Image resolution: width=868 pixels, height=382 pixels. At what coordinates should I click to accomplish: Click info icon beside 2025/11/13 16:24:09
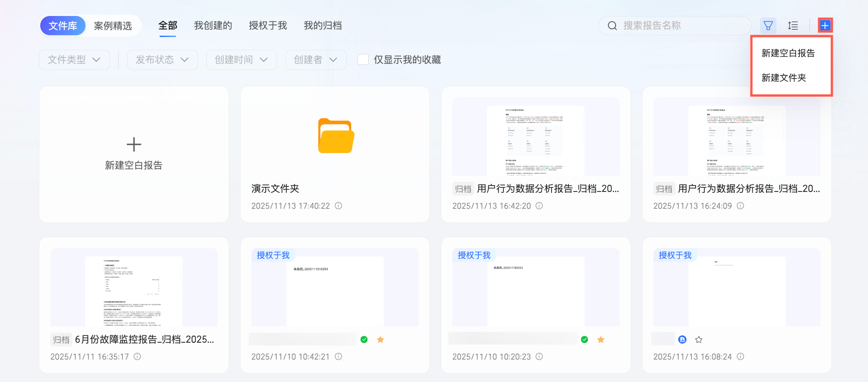740,206
